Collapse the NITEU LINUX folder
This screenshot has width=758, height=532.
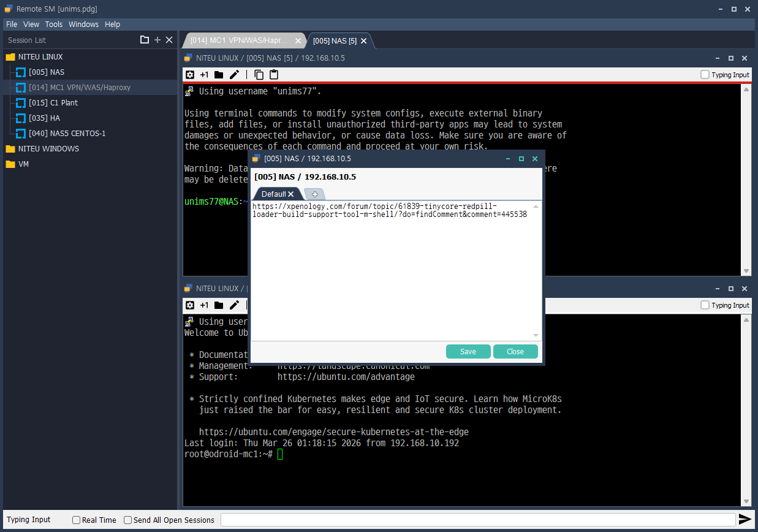click(x=10, y=57)
